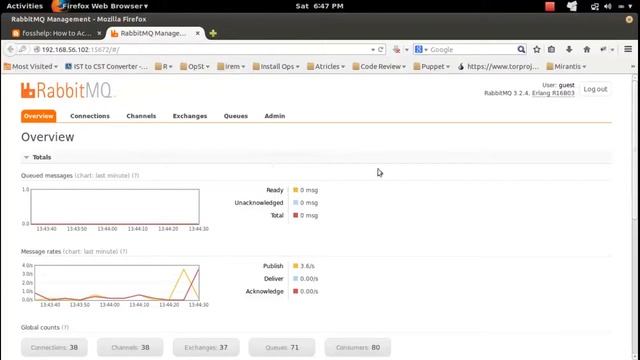Viewport: 640px width, 360px height.
Task: Open the Firefox hamburger menu
Action: pyautogui.click(x=628, y=49)
